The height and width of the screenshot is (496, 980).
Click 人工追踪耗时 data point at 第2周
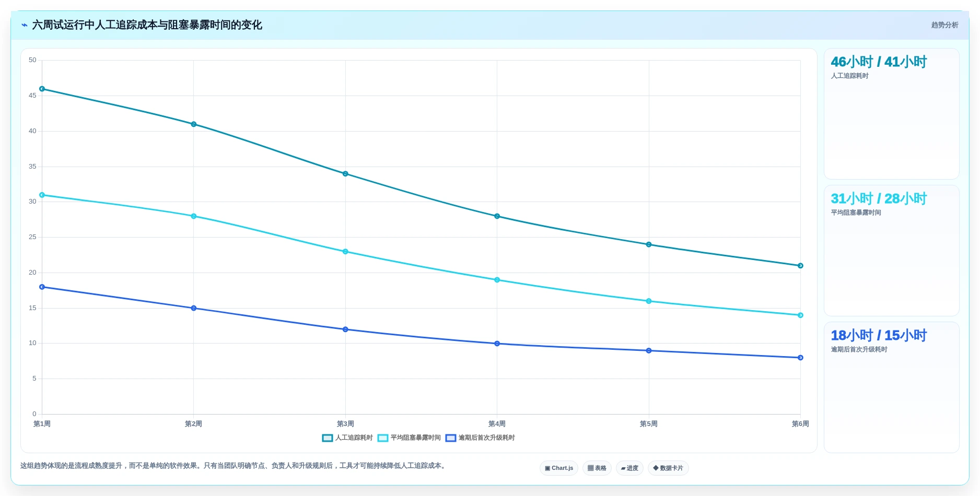click(x=194, y=124)
